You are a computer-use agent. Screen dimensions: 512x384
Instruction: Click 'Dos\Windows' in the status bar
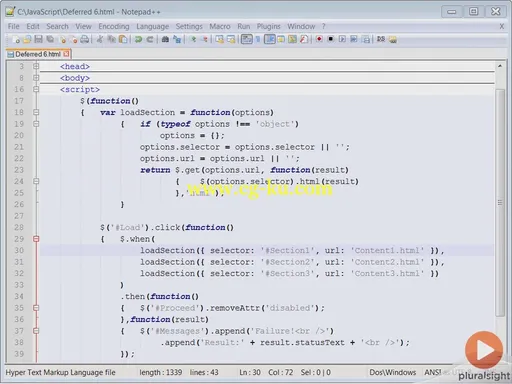[392, 372]
